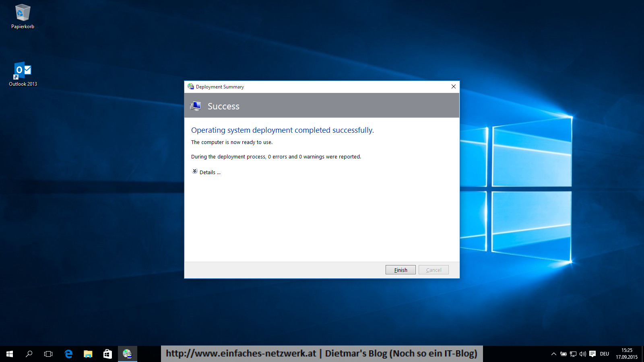Click the battery/power tray icon
This screenshot has width=644, height=362.
(x=563, y=354)
